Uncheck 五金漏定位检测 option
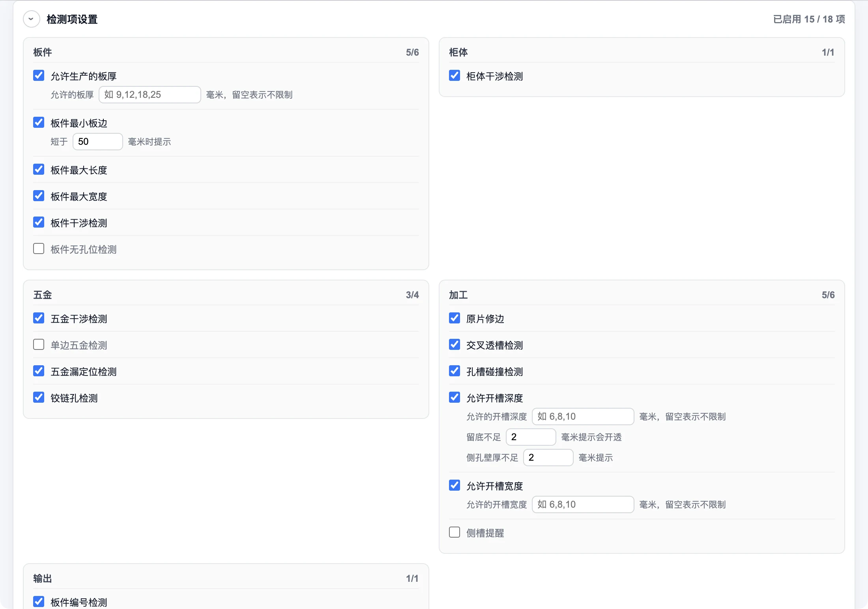Screen dimensions: 868x609 [39, 371]
